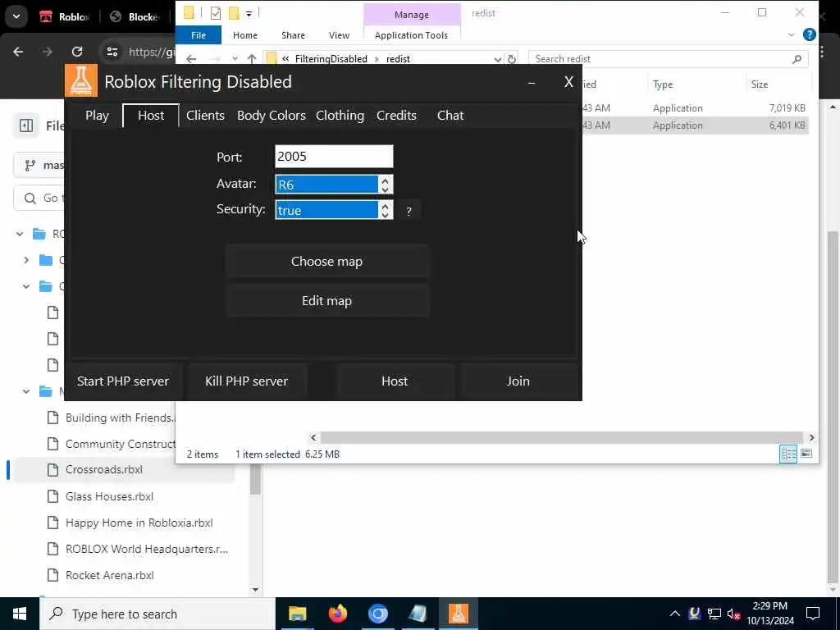This screenshot has width=840, height=630.
Task: Open Explorer help icon
Action: coord(810,34)
